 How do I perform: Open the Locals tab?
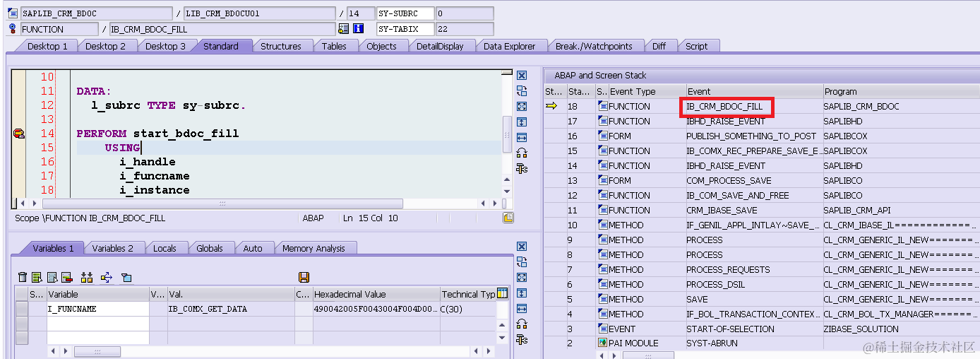point(165,248)
